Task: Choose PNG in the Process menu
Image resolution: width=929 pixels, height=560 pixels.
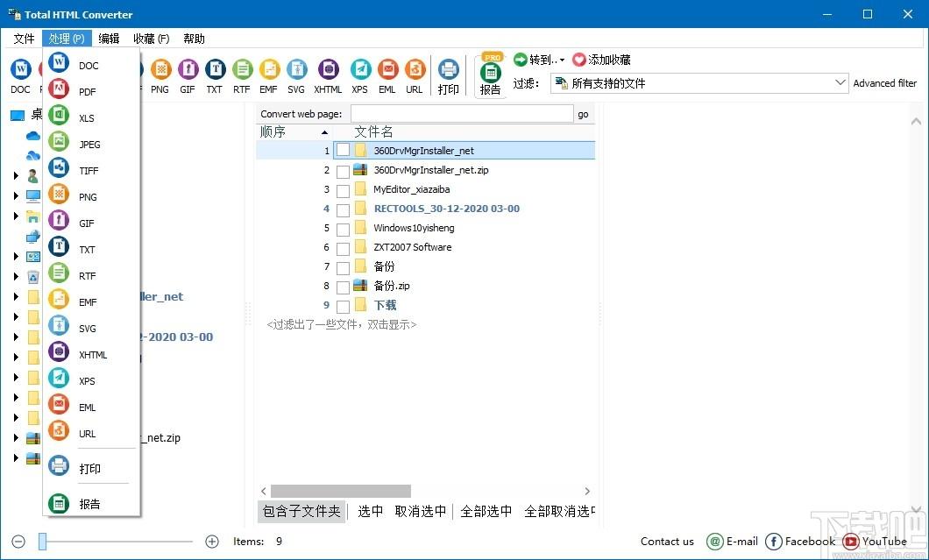Action: pos(91,196)
